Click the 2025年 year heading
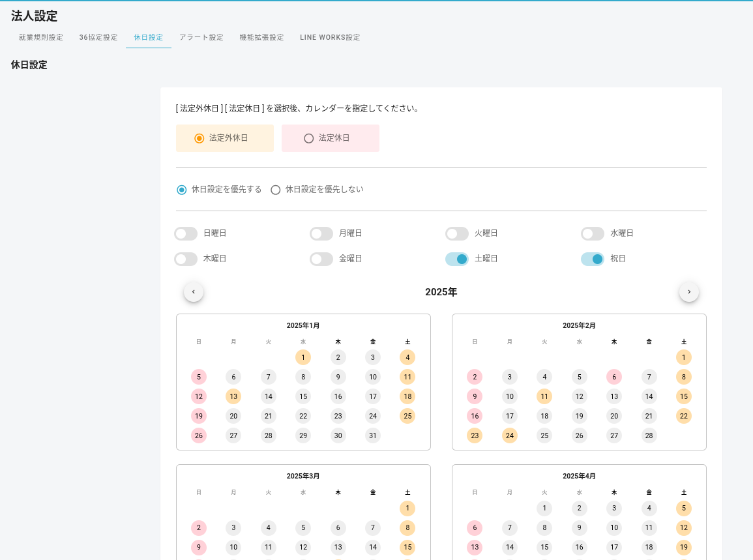Viewport: 753px width, 560px height. point(441,292)
